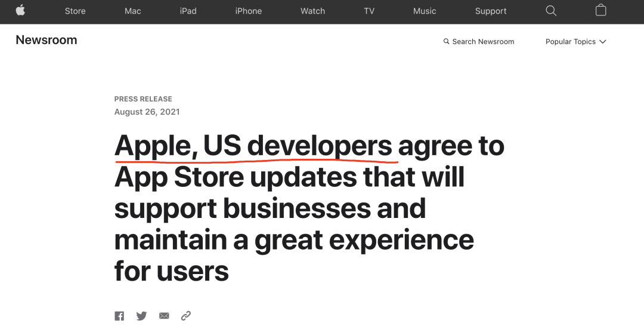Open the shopping bag icon
Screen dimensions: 644x326
tap(601, 10)
